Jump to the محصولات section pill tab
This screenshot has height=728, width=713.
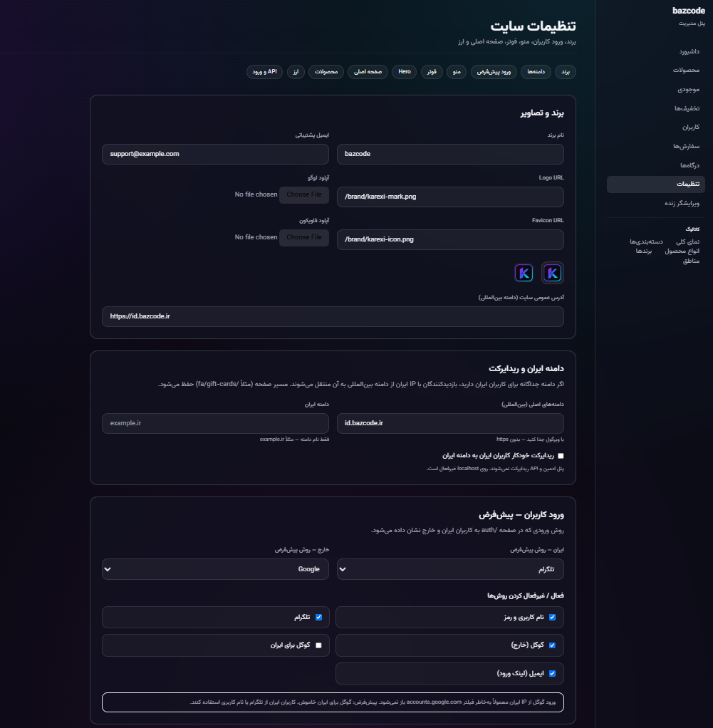pos(326,72)
